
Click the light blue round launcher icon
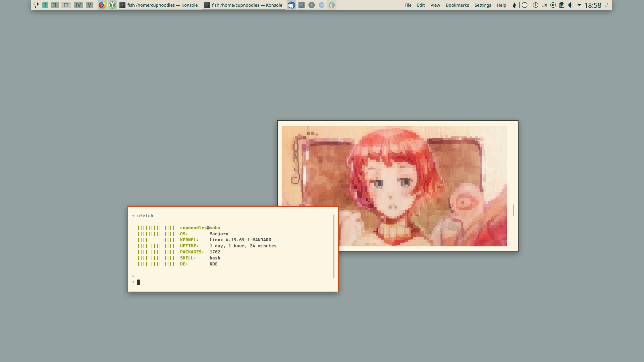coord(322,5)
